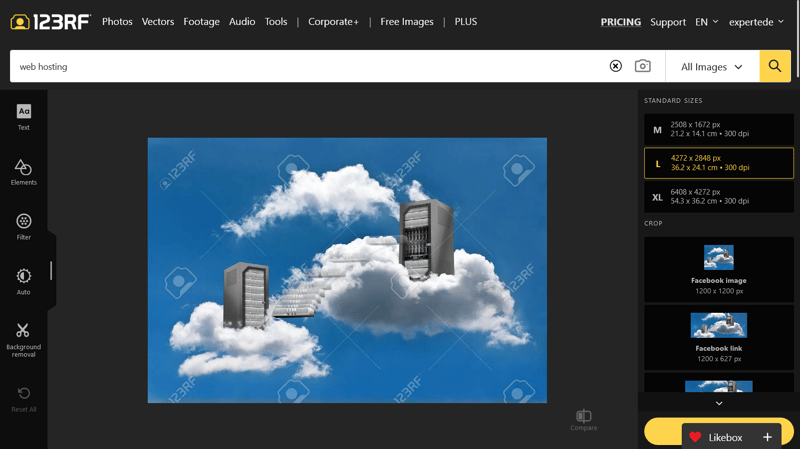Open the expertede account menu
Image resolution: width=800 pixels, height=449 pixels.
[x=756, y=22]
